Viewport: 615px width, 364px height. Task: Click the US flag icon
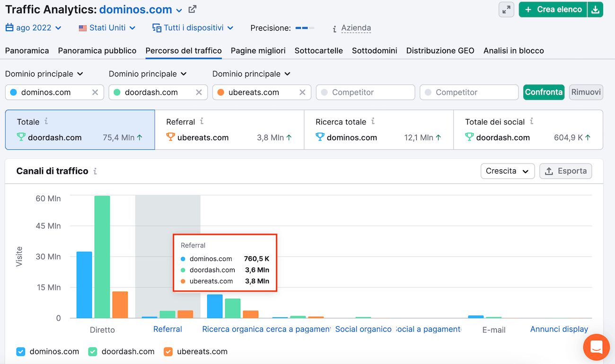pyautogui.click(x=83, y=28)
